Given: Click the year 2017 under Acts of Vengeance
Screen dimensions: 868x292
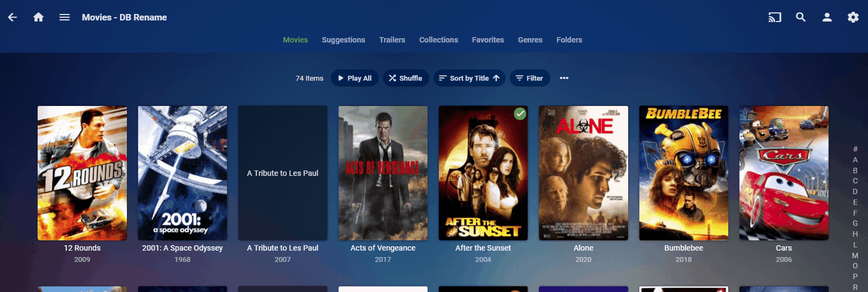Looking at the screenshot, I should pos(383,259).
